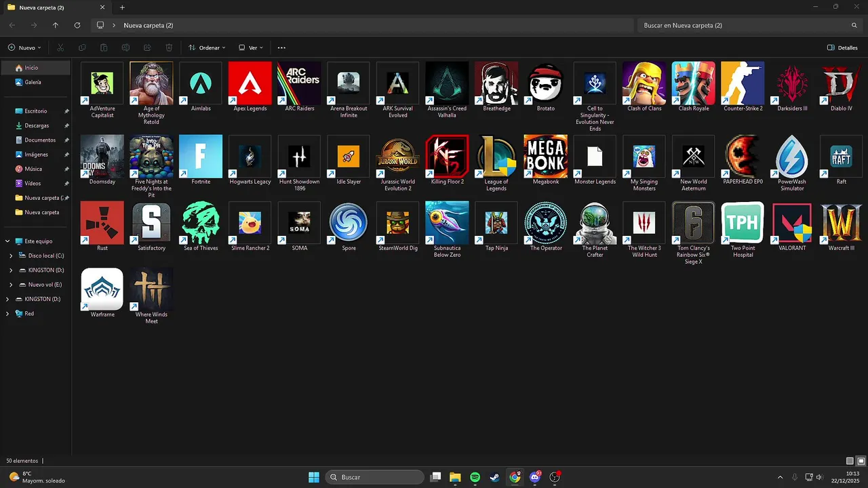Select the Satisfactory icon
This screenshot has height=488, width=868.
pos(151,223)
